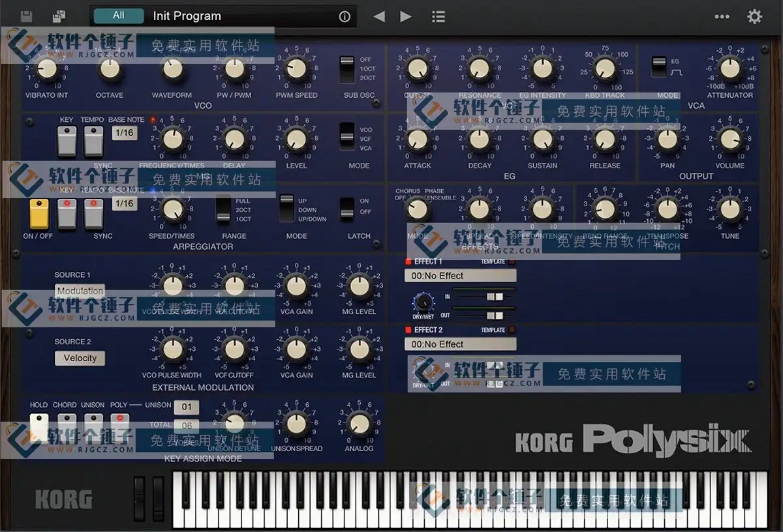This screenshot has width=783, height=532.
Task: Open the EFFECT 1 No Effect dropdown
Action: pyautogui.click(x=460, y=276)
